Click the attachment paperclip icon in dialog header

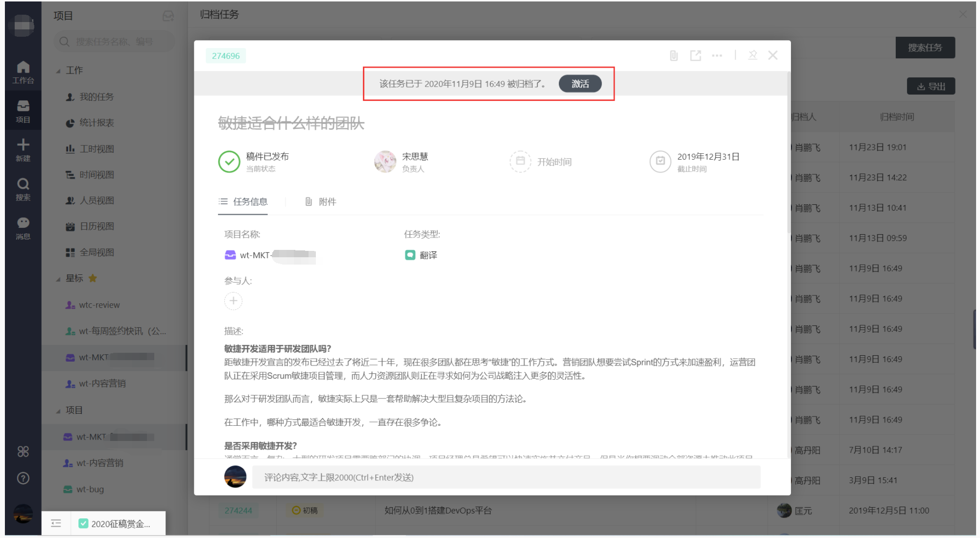pyautogui.click(x=673, y=55)
